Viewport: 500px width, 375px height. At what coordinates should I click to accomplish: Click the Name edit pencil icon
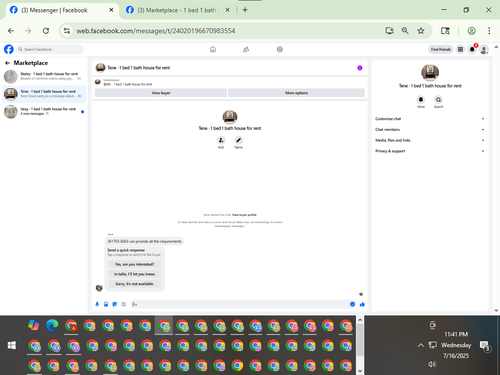click(x=238, y=140)
